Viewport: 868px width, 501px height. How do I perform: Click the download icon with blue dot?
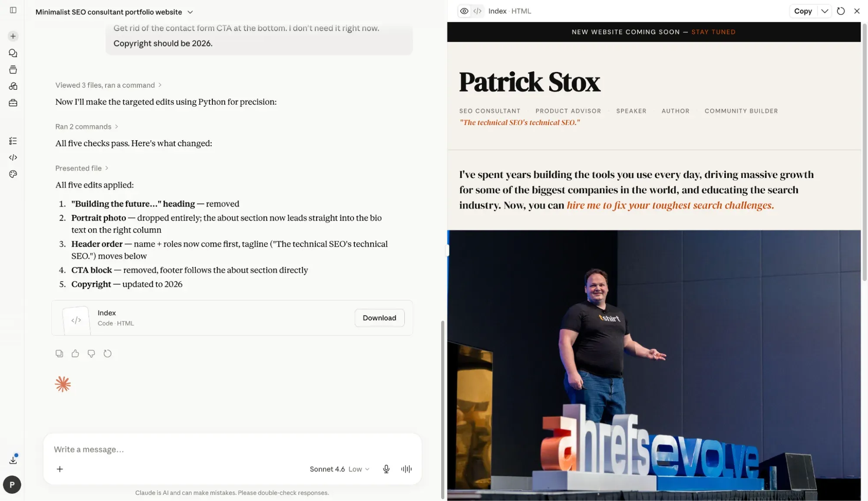[x=13, y=460]
